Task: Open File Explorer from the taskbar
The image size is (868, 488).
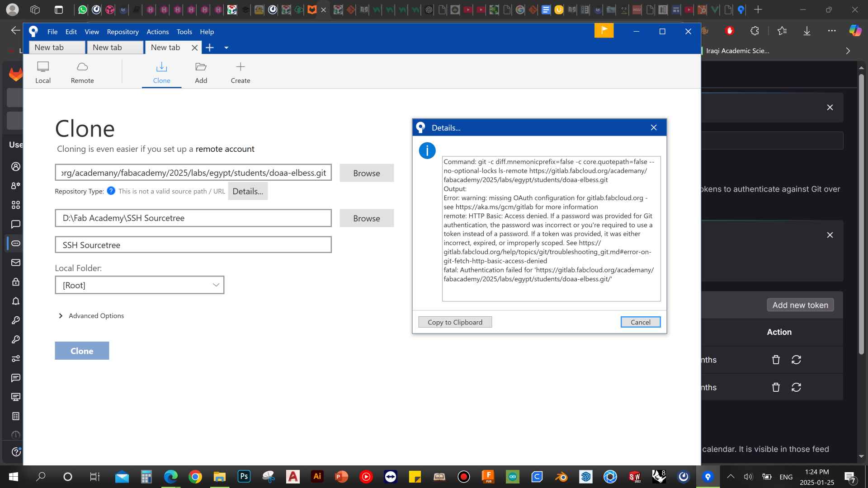Action: pyautogui.click(x=220, y=476)
